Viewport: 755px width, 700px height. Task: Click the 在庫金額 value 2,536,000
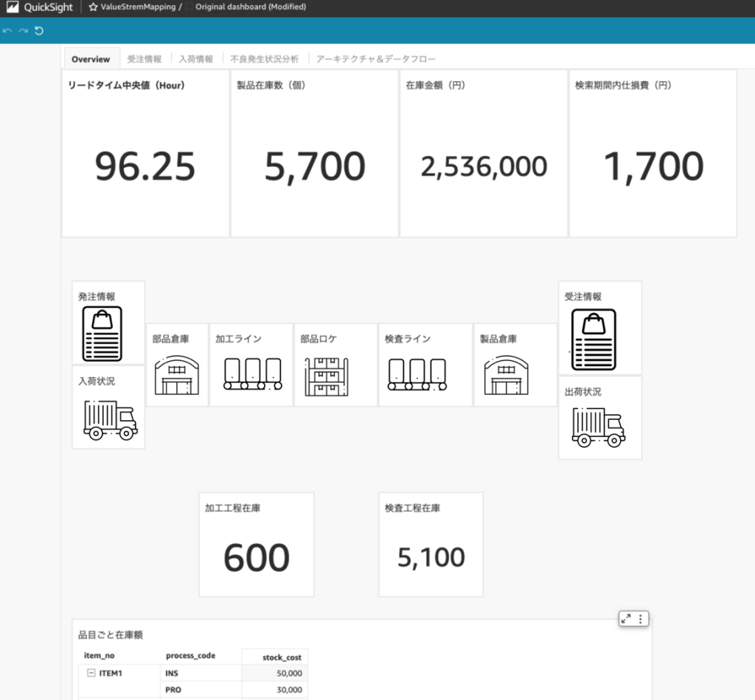pos(484,167)
